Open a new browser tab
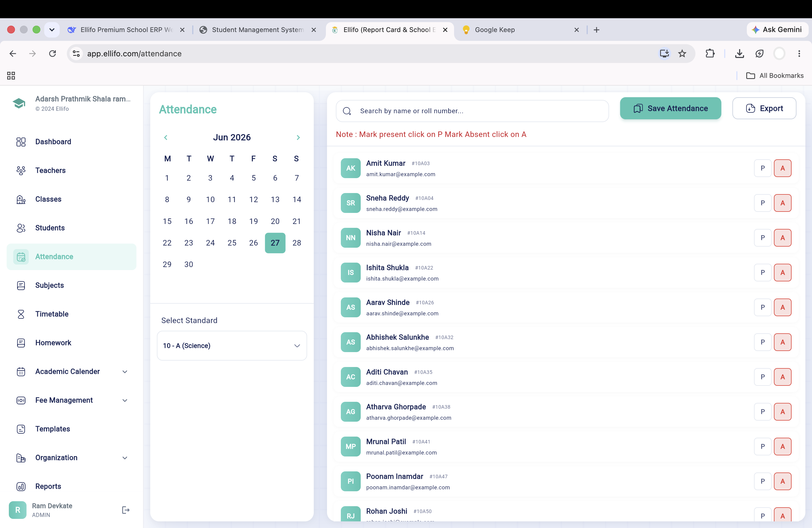Screen dimensions: 812x528 (596, 30)
